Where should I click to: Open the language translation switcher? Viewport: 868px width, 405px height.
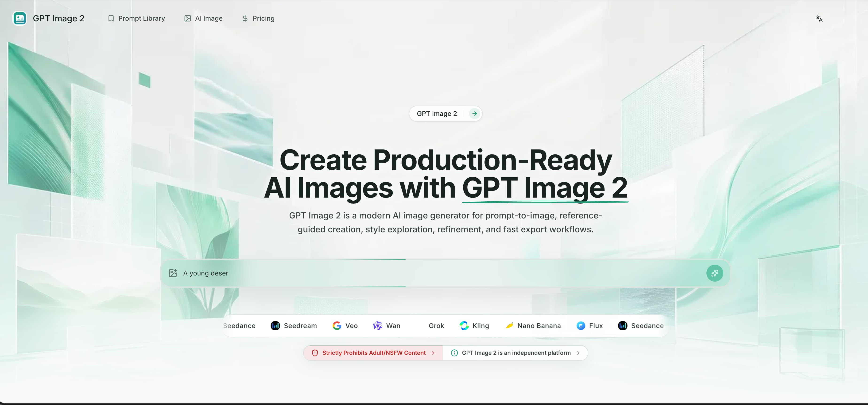[819, 18]
